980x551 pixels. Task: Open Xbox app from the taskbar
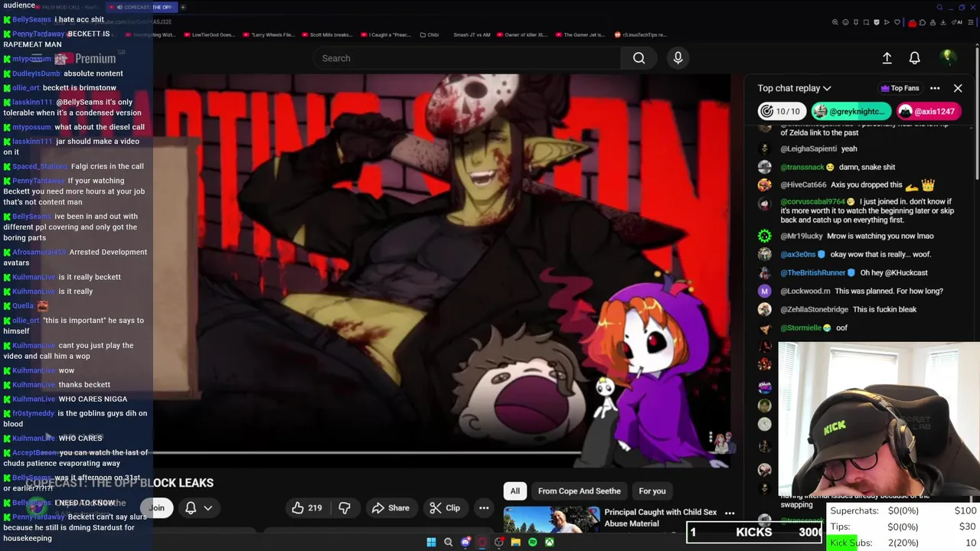(549, 542)
